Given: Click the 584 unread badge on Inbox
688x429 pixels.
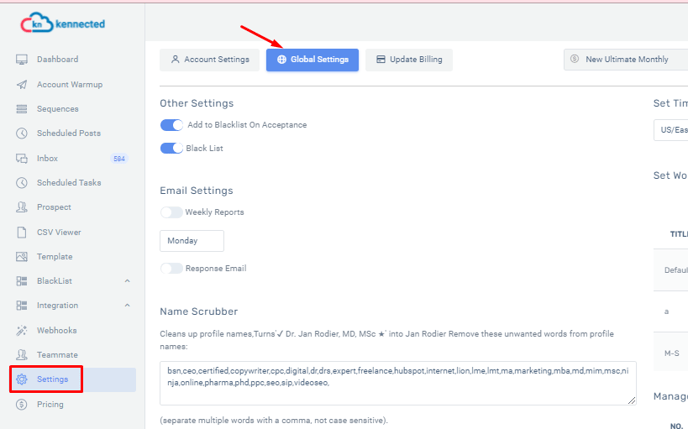Looking at the screenshot, I should coord(119,159).
